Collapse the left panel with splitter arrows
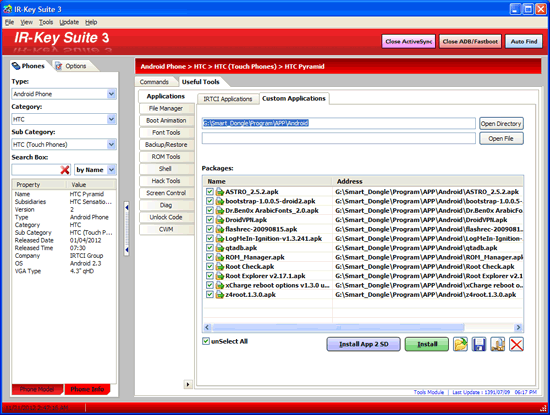550x415 pixels. 127,228
